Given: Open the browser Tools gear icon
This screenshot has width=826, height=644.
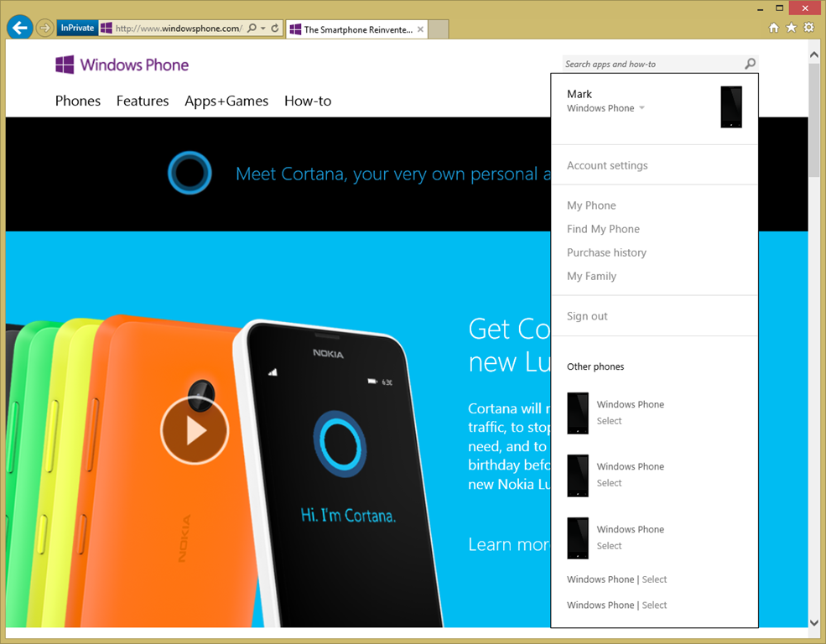Looking at the screenshot, I should pyautogui.click(x=808, y=28).
